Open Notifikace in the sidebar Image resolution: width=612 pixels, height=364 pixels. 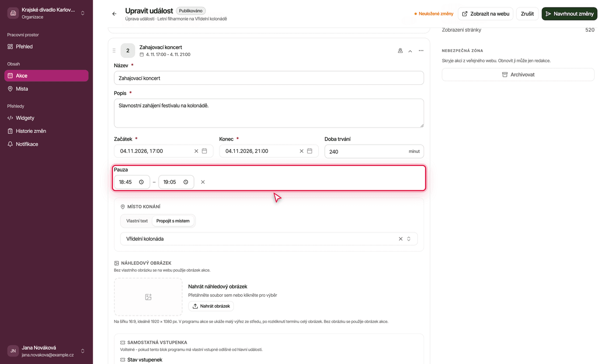pos(46,144)
